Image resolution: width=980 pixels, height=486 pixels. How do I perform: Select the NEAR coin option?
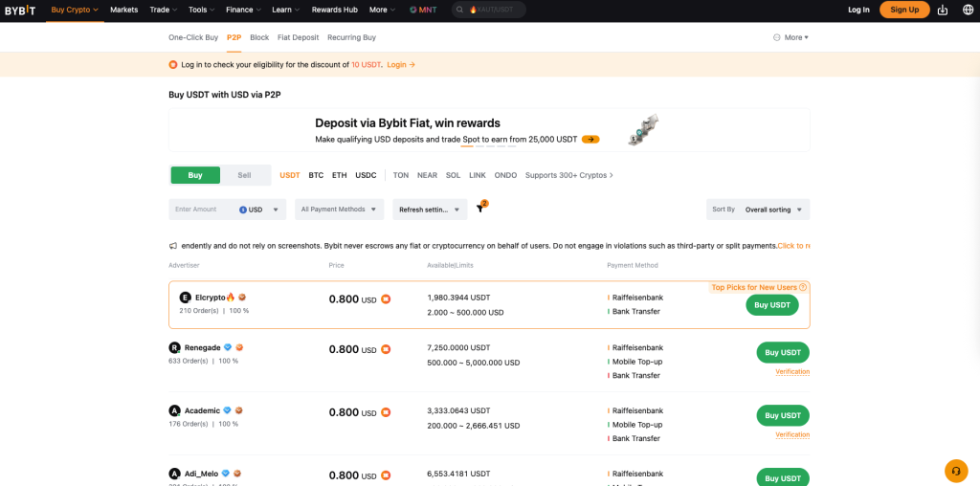[428, 175]
